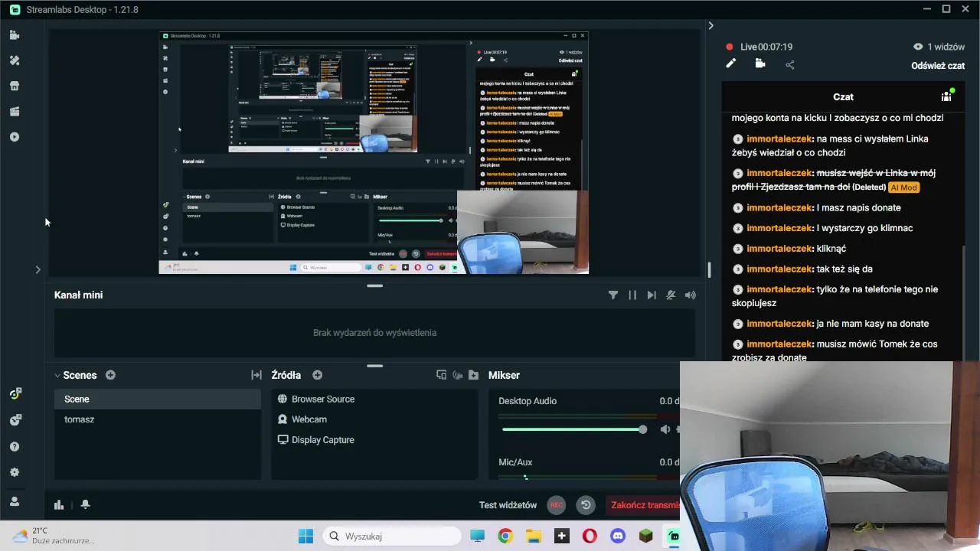Open the Dashboard icon with external arrow
Viewport: 980px width, 551px height.
click(15, 394)
